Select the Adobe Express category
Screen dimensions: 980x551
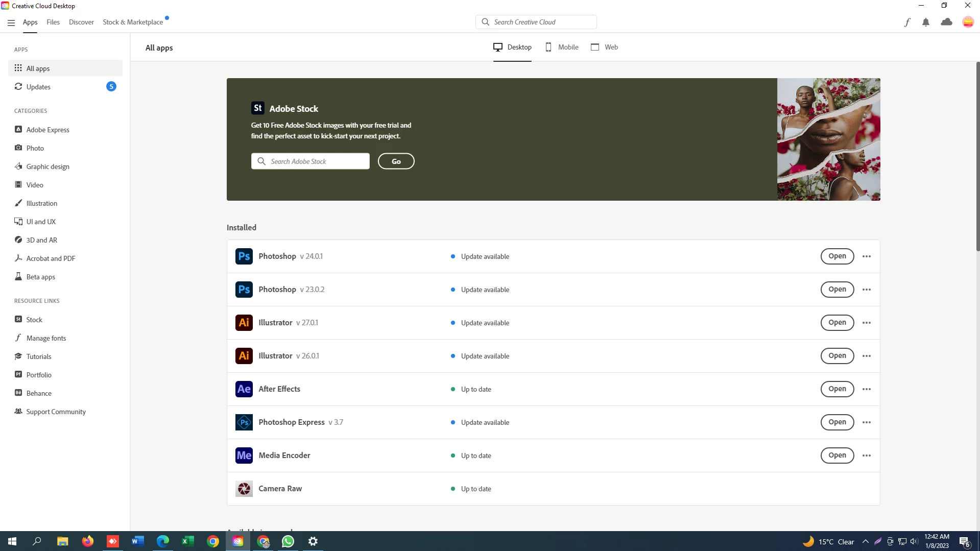(65, 130)
